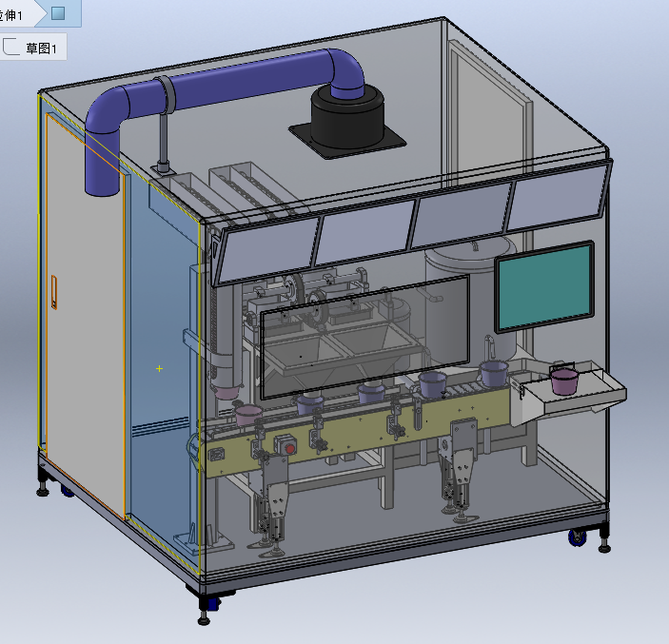The height and width of the screenshot is (644, 669).
Task: Click the blue face icon in the breadcrumb
Action: click(58, 13)
